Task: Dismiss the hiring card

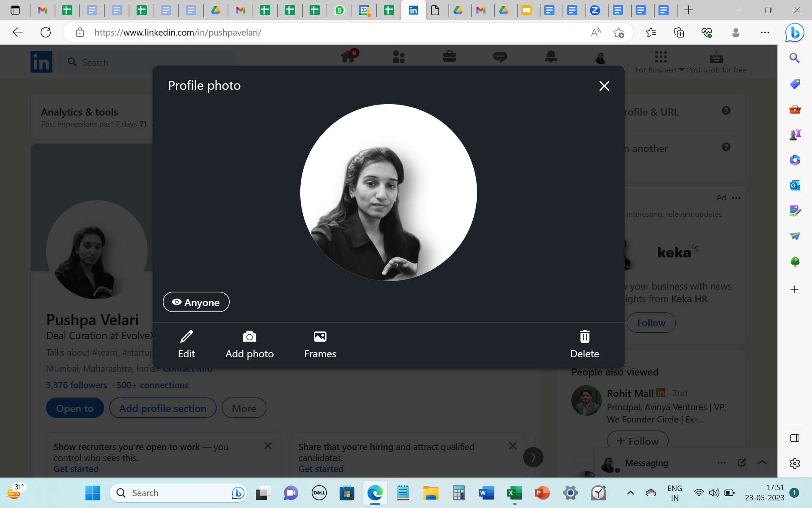Action: tap(513, 446)
